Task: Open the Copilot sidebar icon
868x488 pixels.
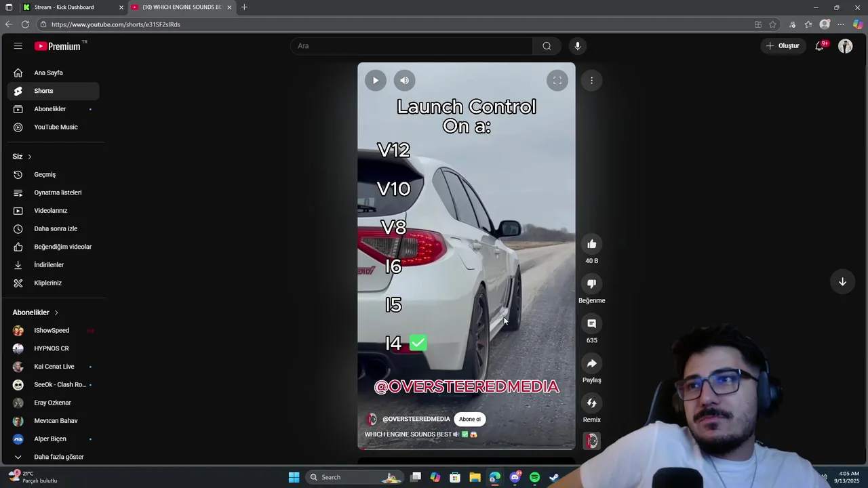Action: [858, 24]
